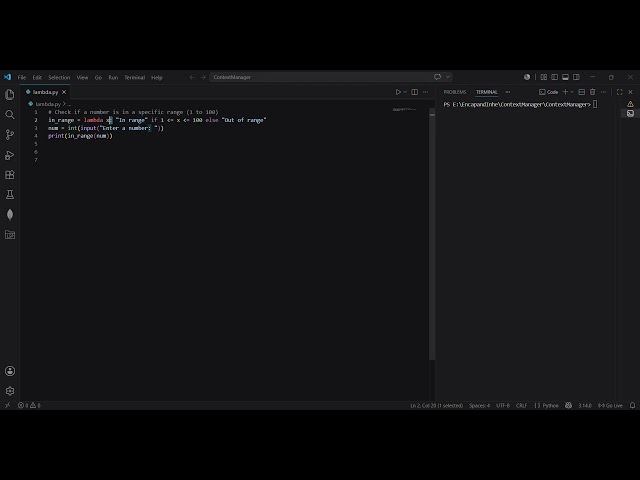Viewport: 640px width, 480px height.
Task: Change encoding via UTF-8
Action: click(503, 405)
